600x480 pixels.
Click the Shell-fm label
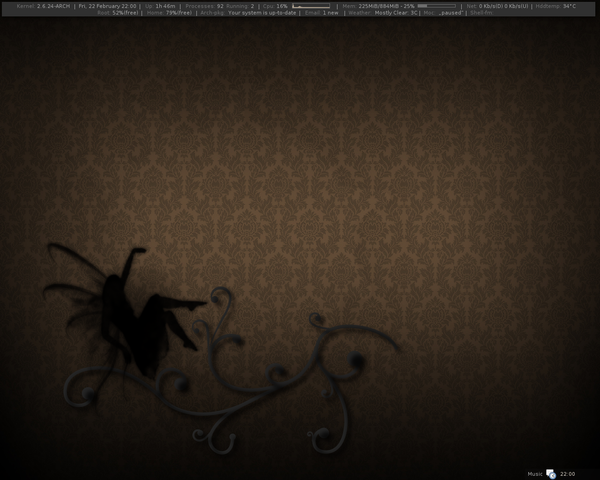[481, 13]
